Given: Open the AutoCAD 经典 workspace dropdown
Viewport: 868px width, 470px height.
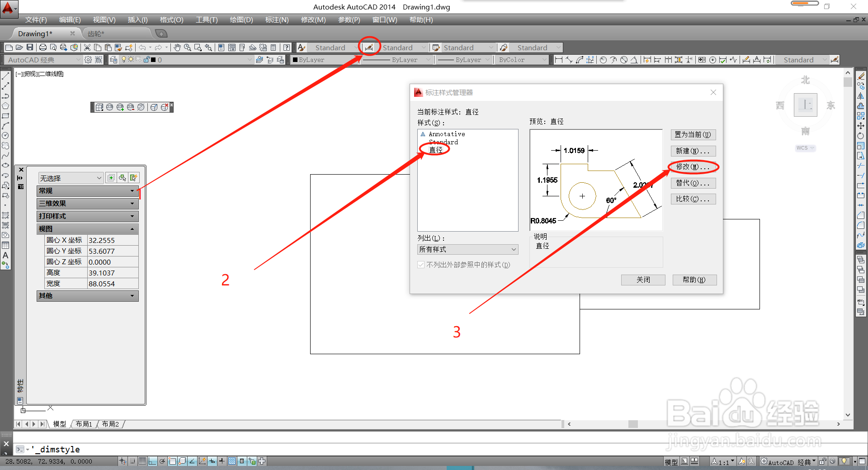Looking at the screenshot, I should 43,60.
